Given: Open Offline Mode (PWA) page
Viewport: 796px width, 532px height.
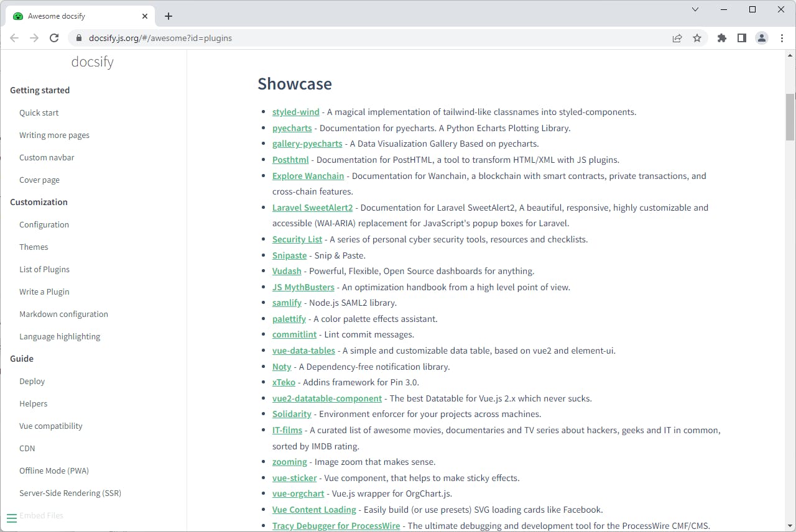Looking at the screenshot, I should 54,470.
